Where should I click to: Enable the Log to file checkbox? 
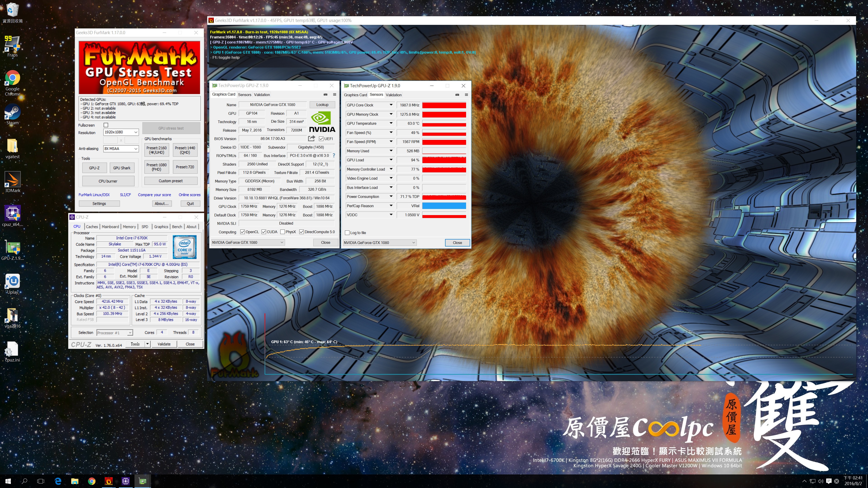347,233
